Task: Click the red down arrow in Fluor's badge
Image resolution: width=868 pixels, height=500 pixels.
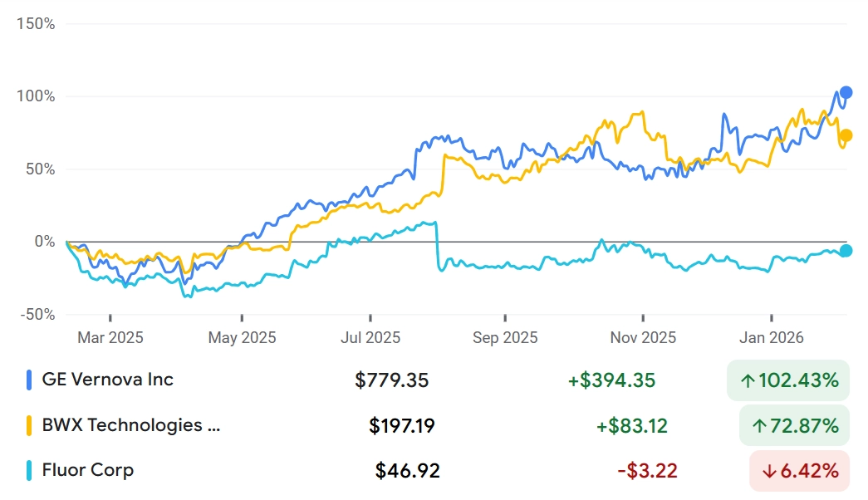Action: (769, 472)
